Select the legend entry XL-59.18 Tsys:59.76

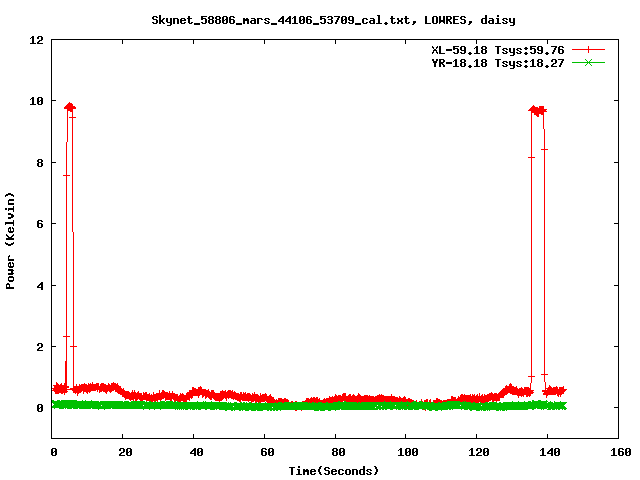pos(498,50)
